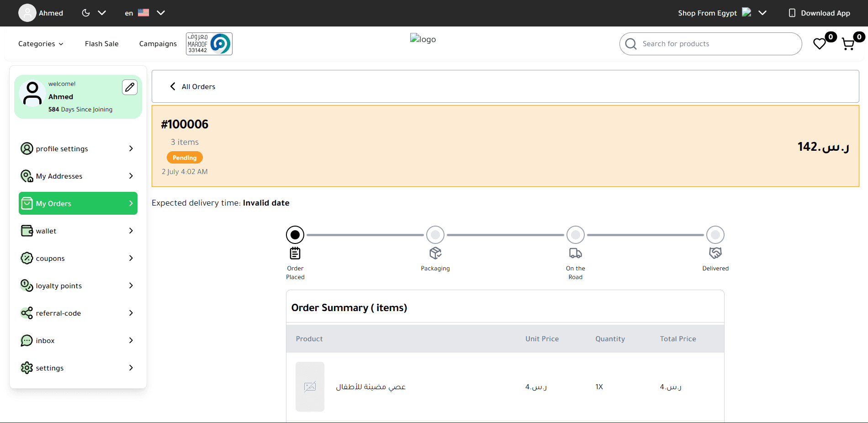Click the Order Placed clipboard icon
Screen dimensions: 868x423
point(295,253)
